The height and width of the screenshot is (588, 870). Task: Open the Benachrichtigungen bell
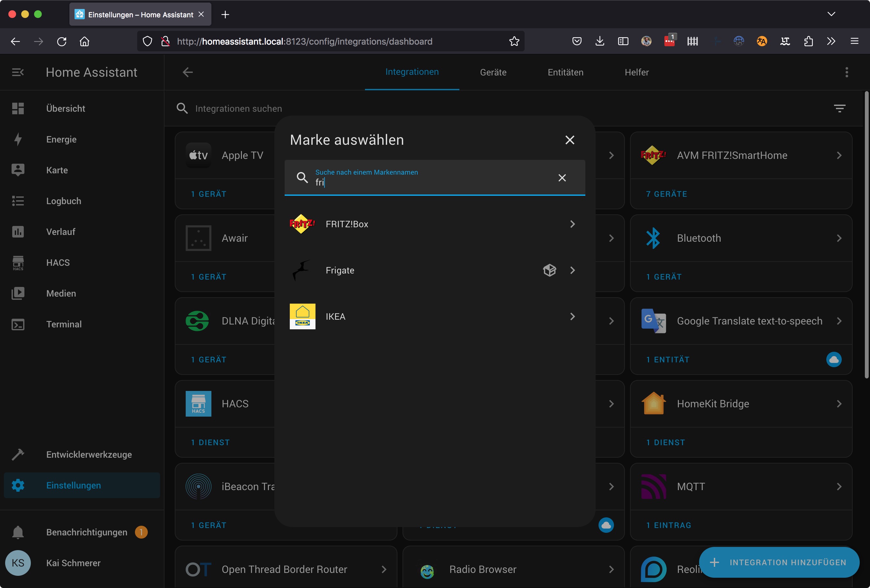click(18, 532)
